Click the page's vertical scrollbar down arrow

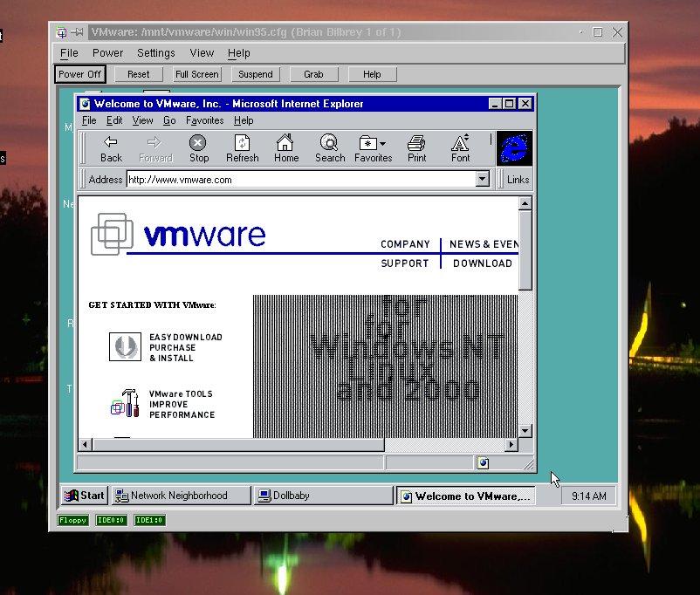coord(525,430)
